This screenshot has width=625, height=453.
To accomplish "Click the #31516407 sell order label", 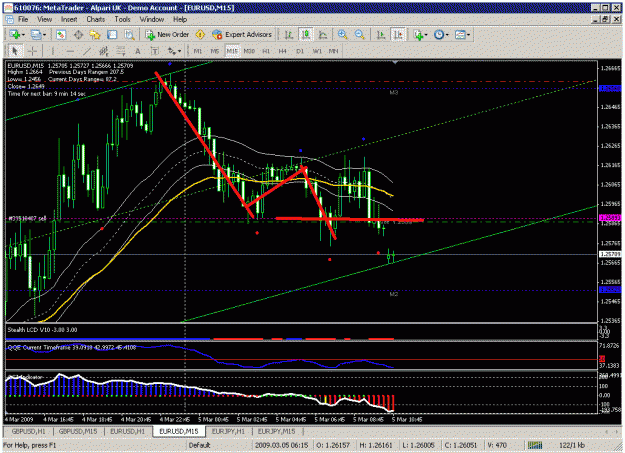I will click(28, 219).
